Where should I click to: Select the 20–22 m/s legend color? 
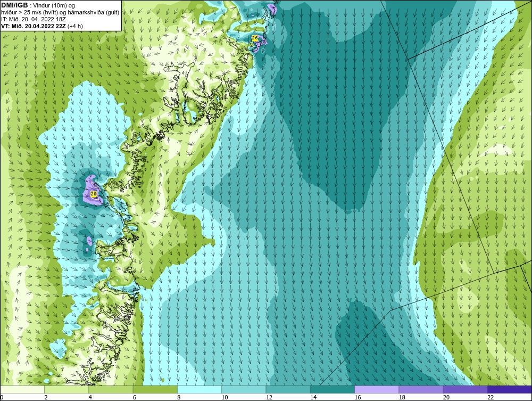click(x=465, y=389)
